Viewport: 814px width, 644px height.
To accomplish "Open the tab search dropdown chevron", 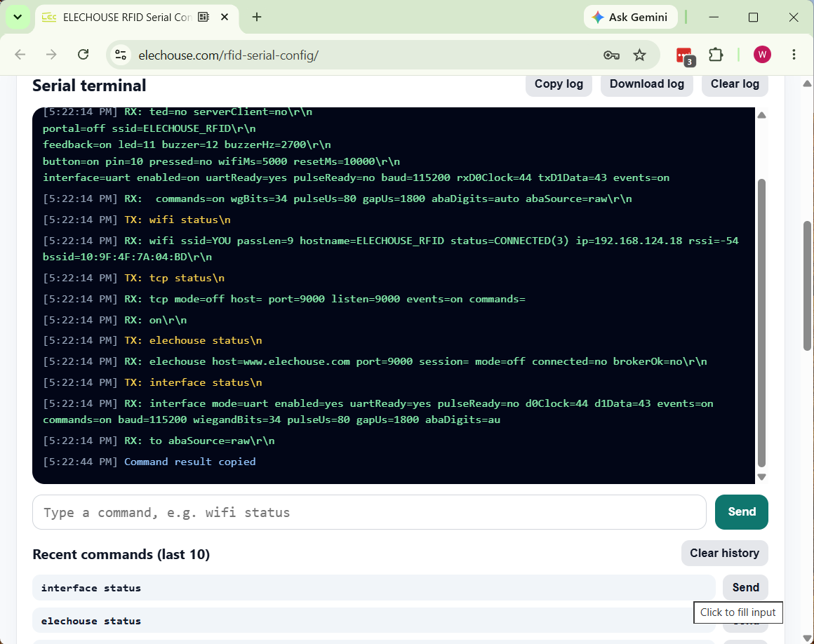I will (18, 17).
